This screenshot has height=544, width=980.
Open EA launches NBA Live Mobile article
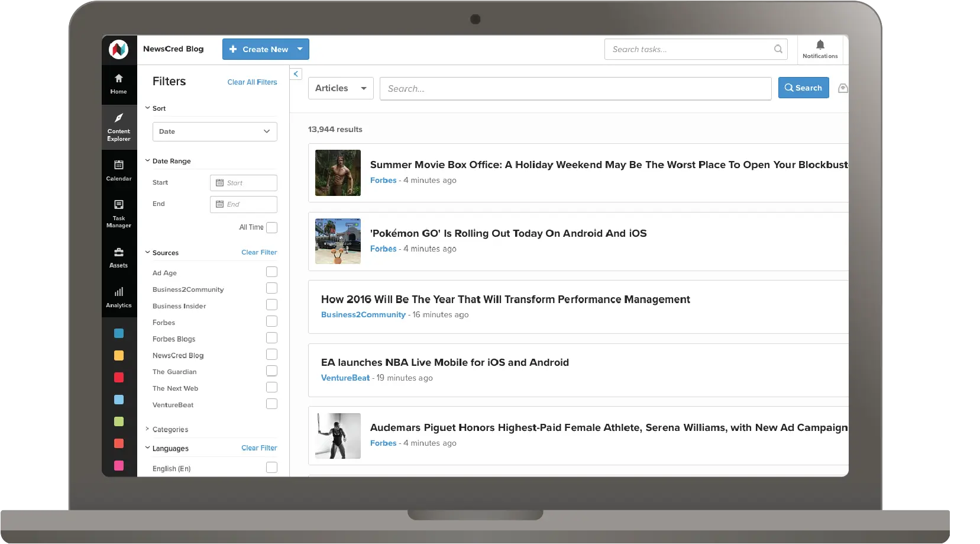tap(445, 362)
